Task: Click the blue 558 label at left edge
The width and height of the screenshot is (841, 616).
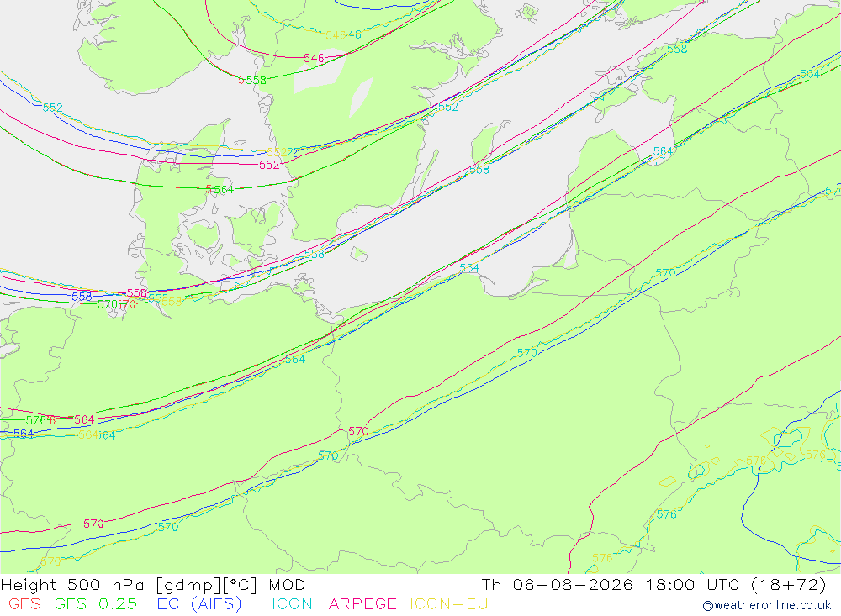Action: coord(82,296)
